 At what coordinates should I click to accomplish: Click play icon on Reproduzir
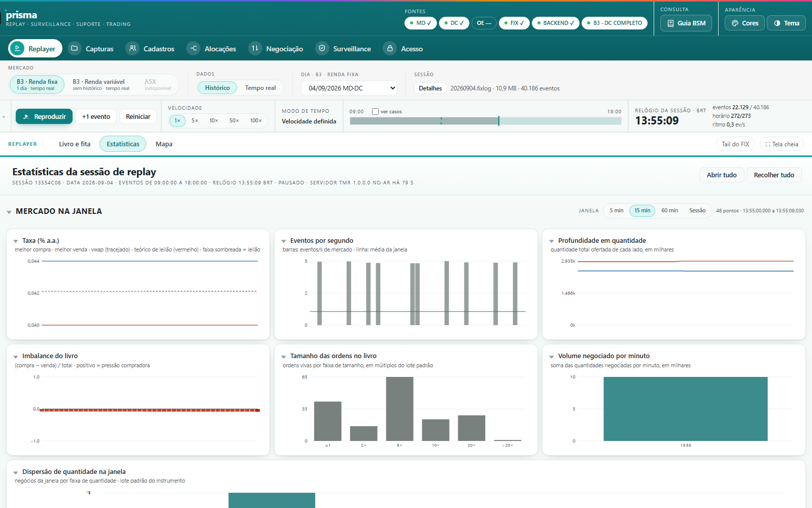point(26,116)
